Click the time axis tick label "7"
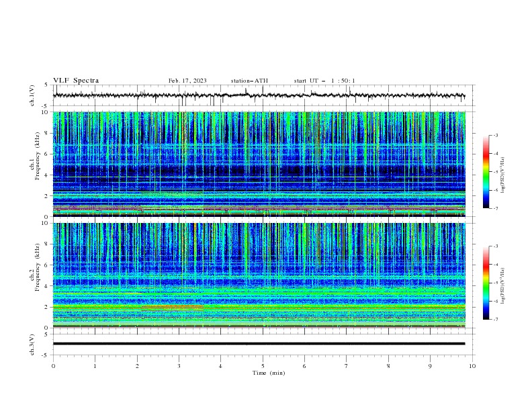This screenshot has width=532, height=411. coord(347,366)
